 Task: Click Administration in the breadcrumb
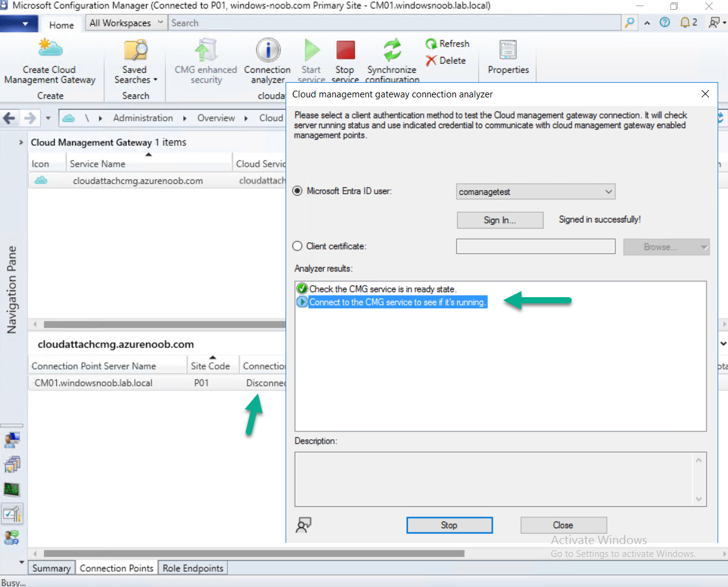point(143,118)
